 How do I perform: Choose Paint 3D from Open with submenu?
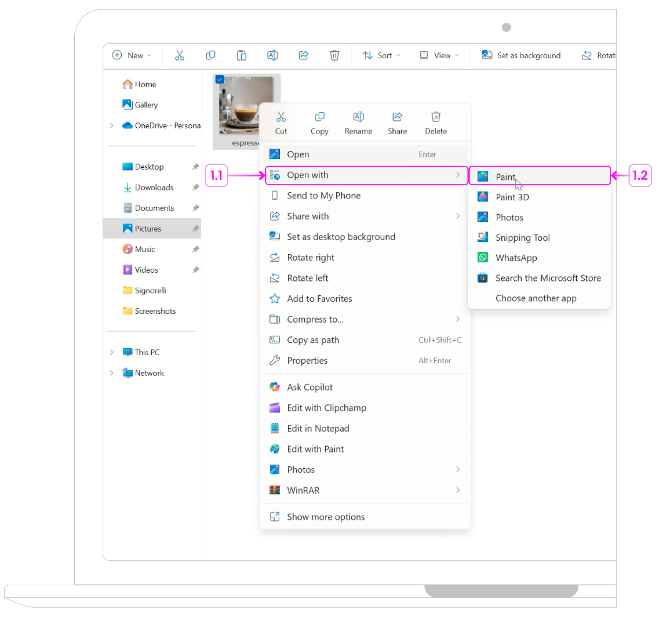[512, 197]
